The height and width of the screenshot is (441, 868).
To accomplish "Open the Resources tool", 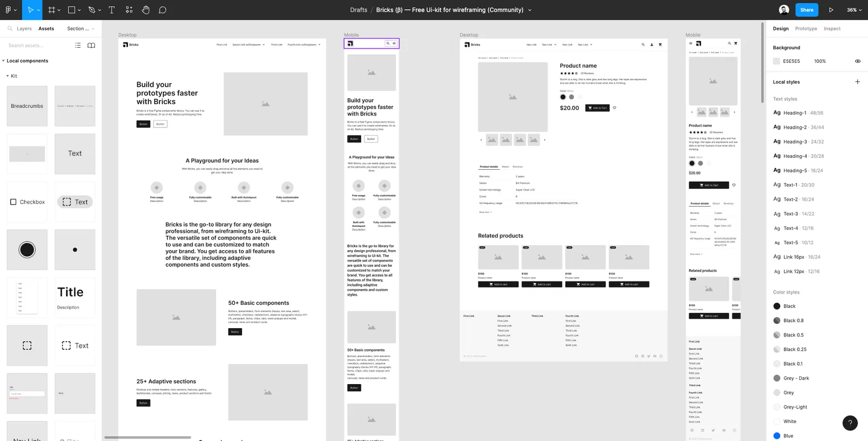I will (x=129, y=10).
